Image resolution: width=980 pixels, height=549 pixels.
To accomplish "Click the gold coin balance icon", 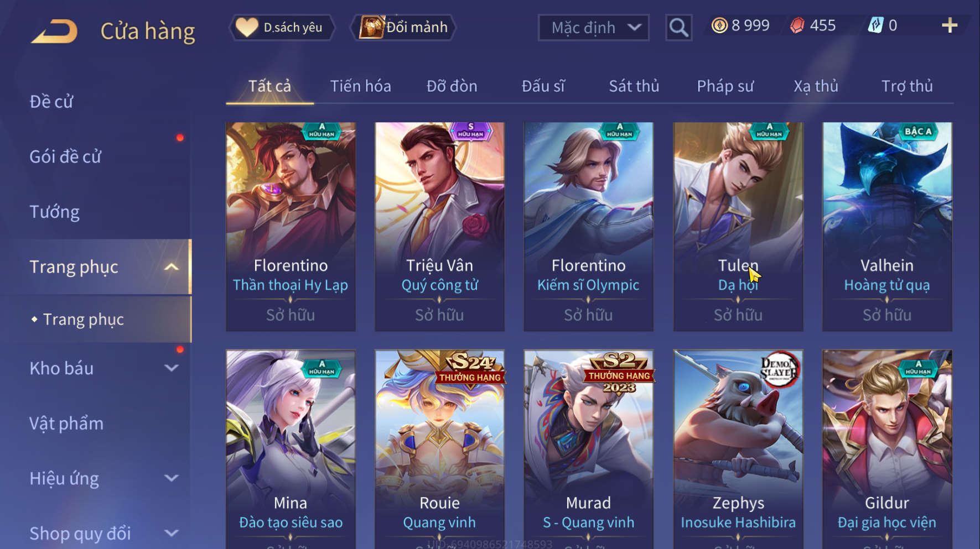I will (719, 25).
